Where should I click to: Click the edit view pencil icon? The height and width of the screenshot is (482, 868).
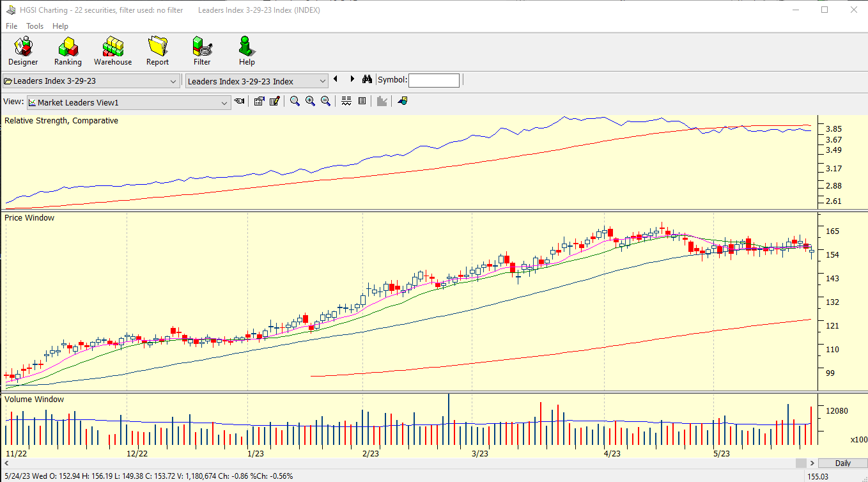[x=275, y=101]
